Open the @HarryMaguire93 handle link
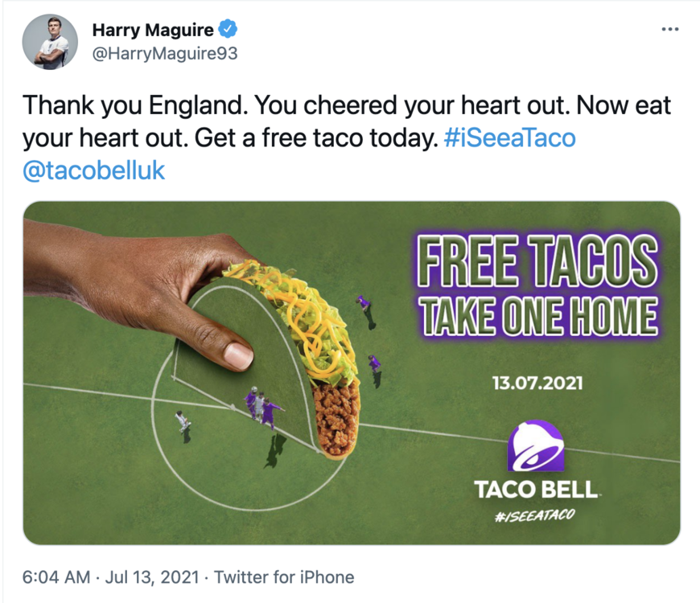 (x=165, y=54)
